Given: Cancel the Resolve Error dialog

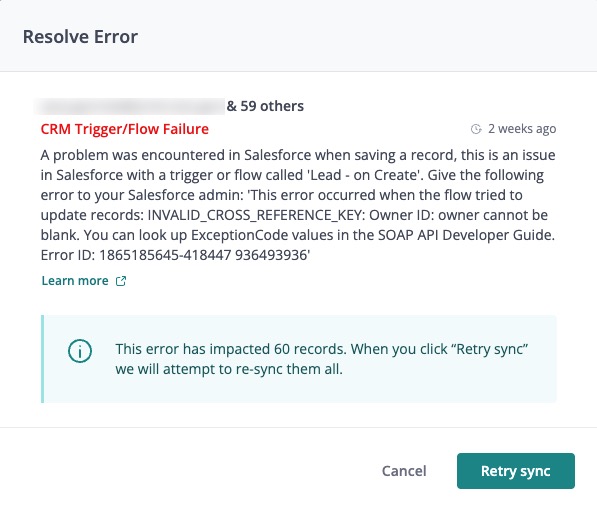Looking at the screenshot, I should 404,471.
